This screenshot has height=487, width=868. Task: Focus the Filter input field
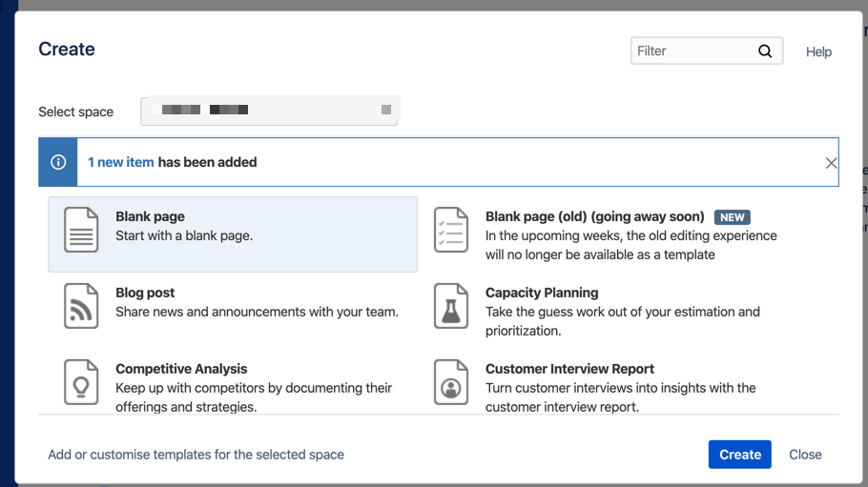coord(707,51)
